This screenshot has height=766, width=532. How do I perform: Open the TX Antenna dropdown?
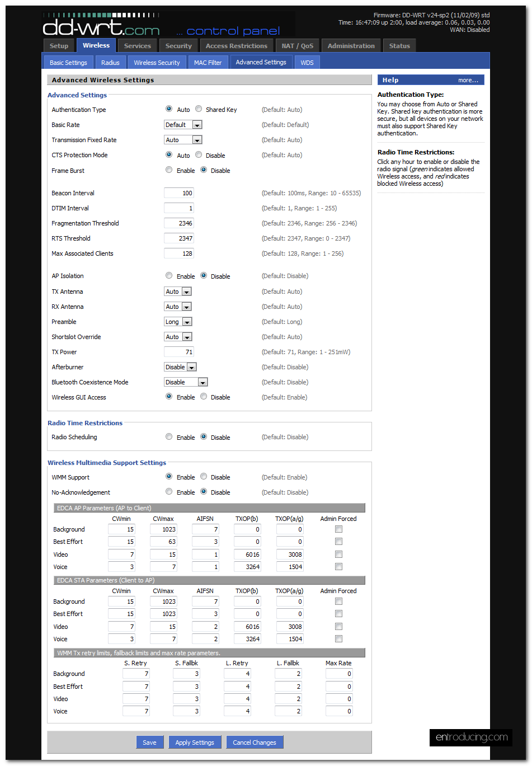[178, 292]
